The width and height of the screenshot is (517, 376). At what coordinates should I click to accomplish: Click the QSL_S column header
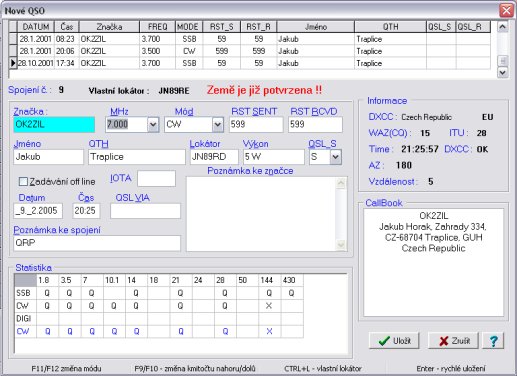tap(441, 27)
